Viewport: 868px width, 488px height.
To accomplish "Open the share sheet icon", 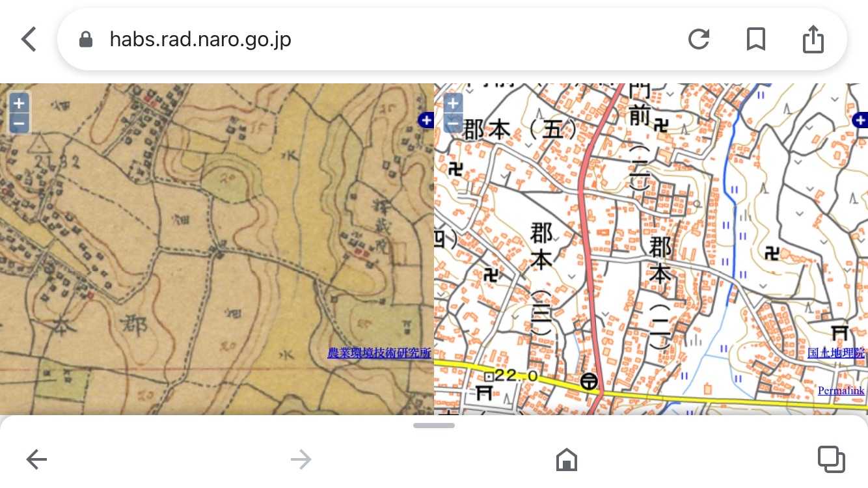I will [813, 40].
